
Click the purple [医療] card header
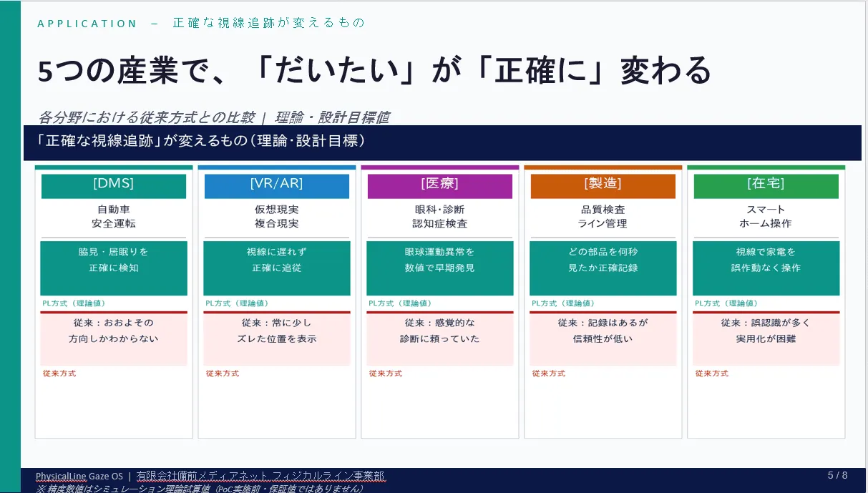pos(439,185)
